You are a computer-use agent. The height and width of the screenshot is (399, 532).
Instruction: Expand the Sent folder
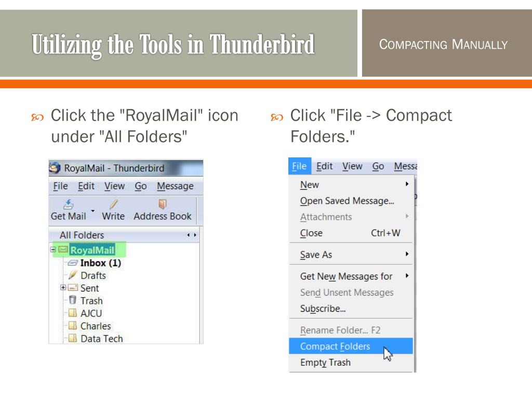(x=63, y=288)
